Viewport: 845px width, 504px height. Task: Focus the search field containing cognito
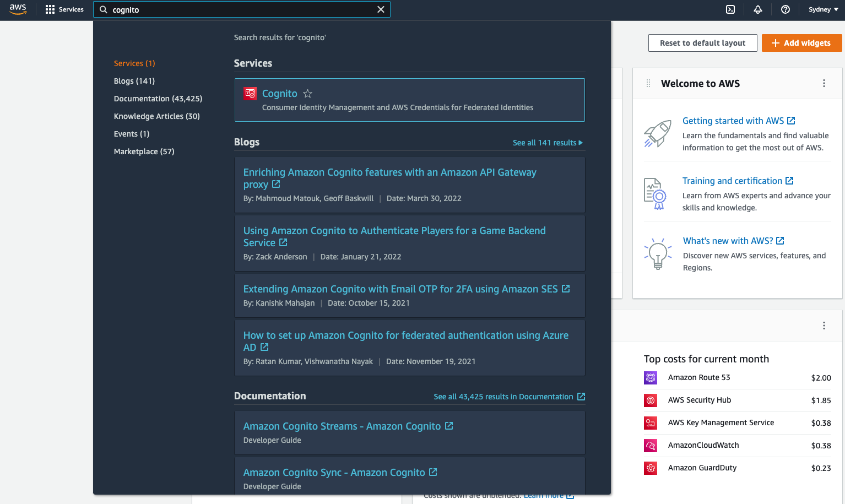(x=242, y=9)
